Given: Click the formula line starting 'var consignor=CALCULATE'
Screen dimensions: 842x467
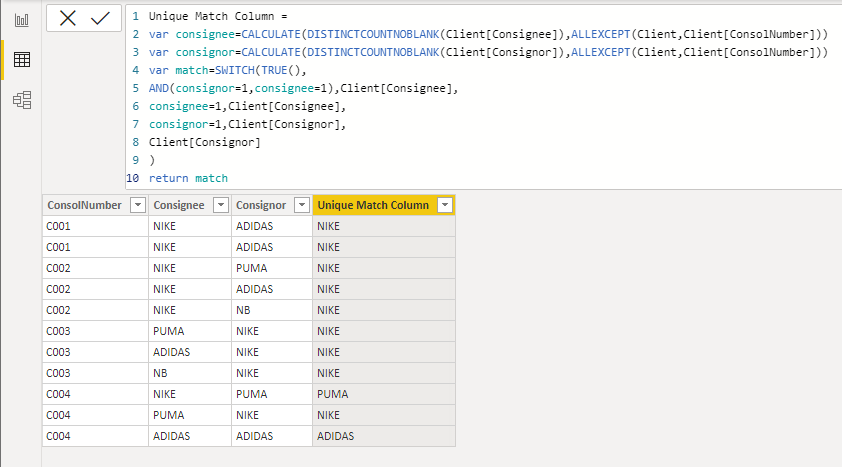Looking at the screenshot, I should tap(488, 52).
